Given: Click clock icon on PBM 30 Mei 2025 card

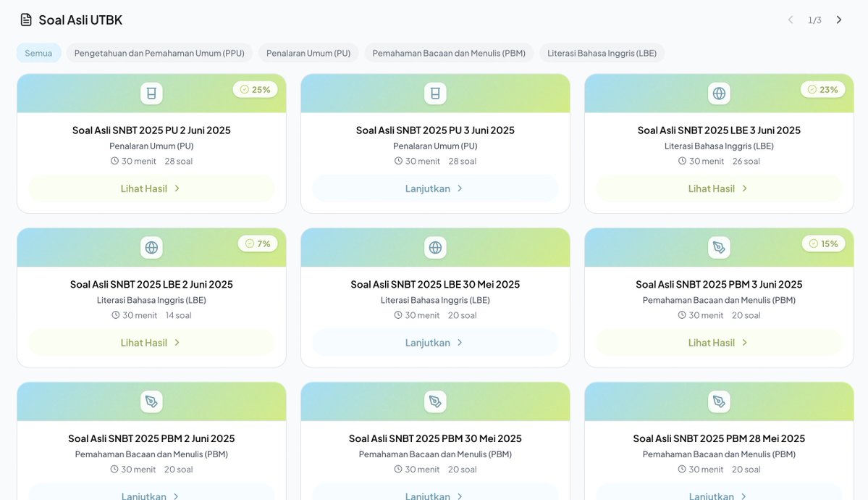Looking at the screenshot, I should [398, 469].
